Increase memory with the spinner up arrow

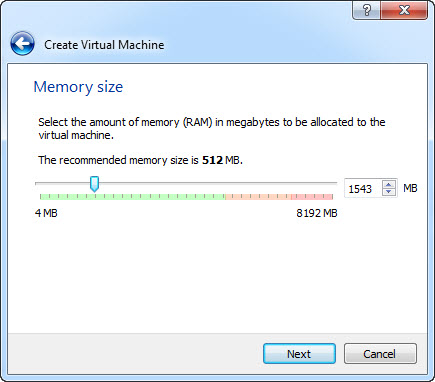click(388, 184)
